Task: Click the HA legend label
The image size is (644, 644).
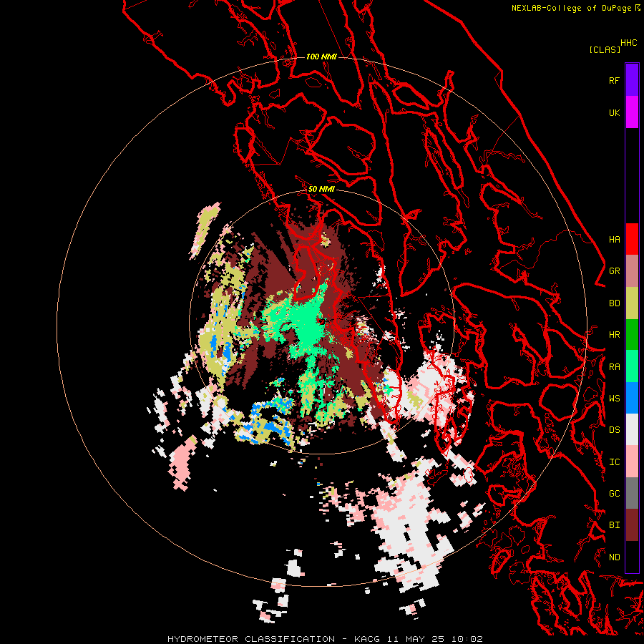Action: tap(614, 240)
